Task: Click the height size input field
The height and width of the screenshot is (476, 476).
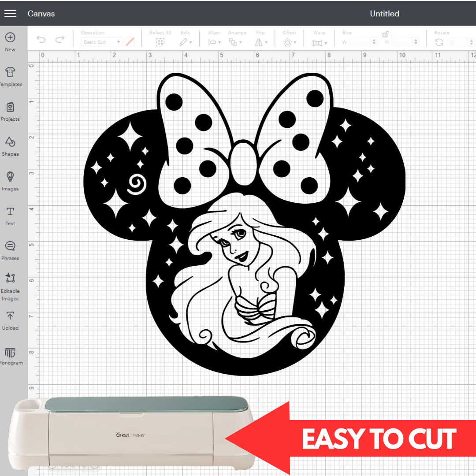Action: 402,42
